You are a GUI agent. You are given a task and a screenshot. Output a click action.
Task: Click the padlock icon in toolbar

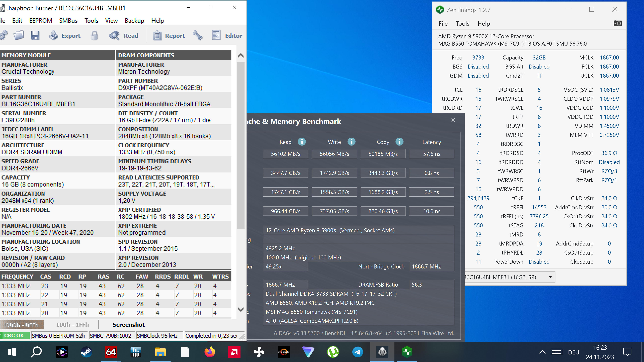click(x=94, y=36)
